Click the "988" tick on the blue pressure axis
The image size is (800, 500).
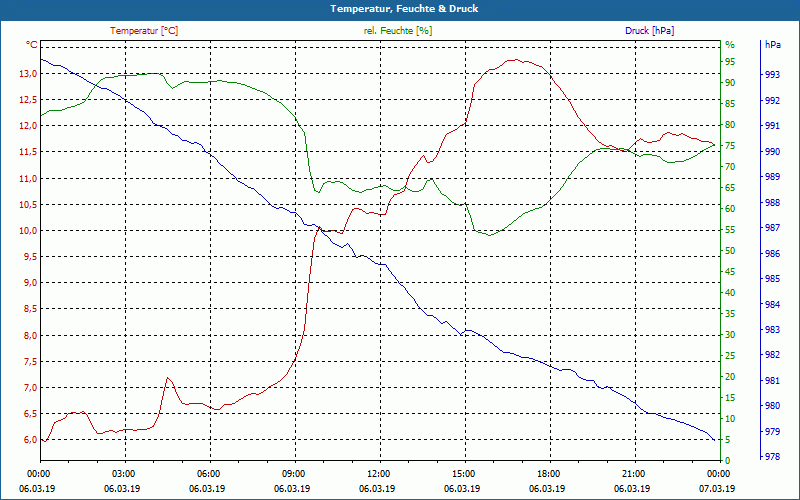(772, 203)
